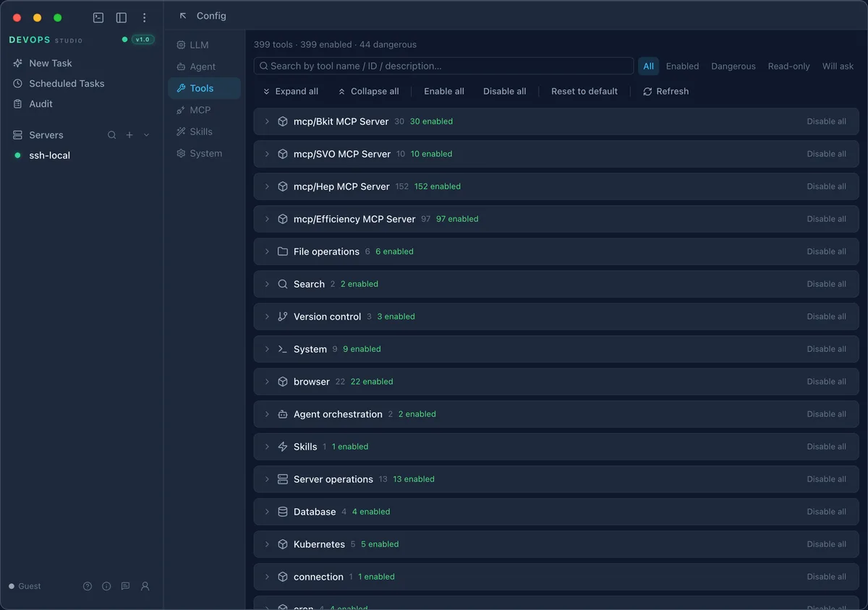The height and width of the screenshot is (610, 868).
Task: Open the Agent config section
Action: click(x=204, y=66)
